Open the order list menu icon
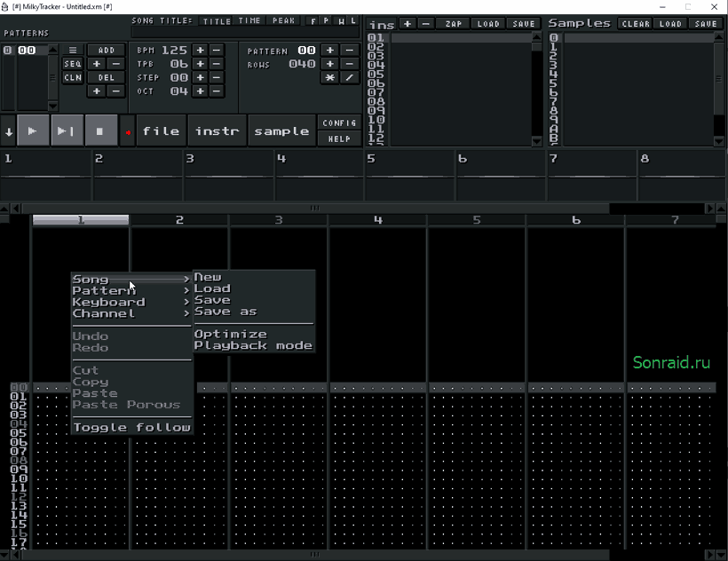This screenshot has height=561, width=728. point(73,50)
